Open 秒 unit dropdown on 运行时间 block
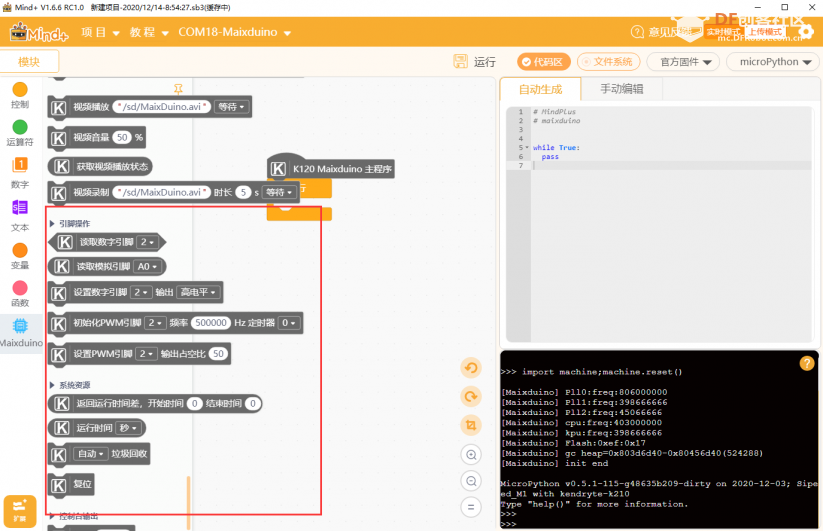Screen dimensions: 823x531 click(128, 428)
